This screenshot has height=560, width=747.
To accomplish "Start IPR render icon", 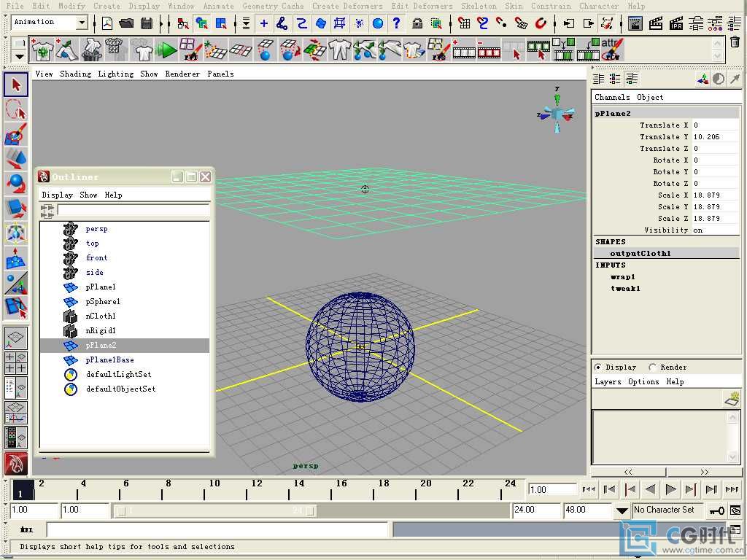I will click(676, 23).
